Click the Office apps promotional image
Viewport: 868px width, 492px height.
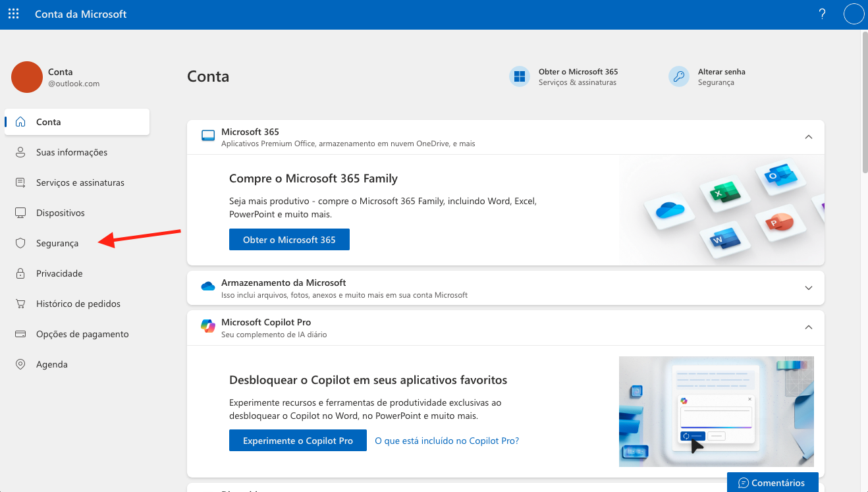(x=722, y=210)
